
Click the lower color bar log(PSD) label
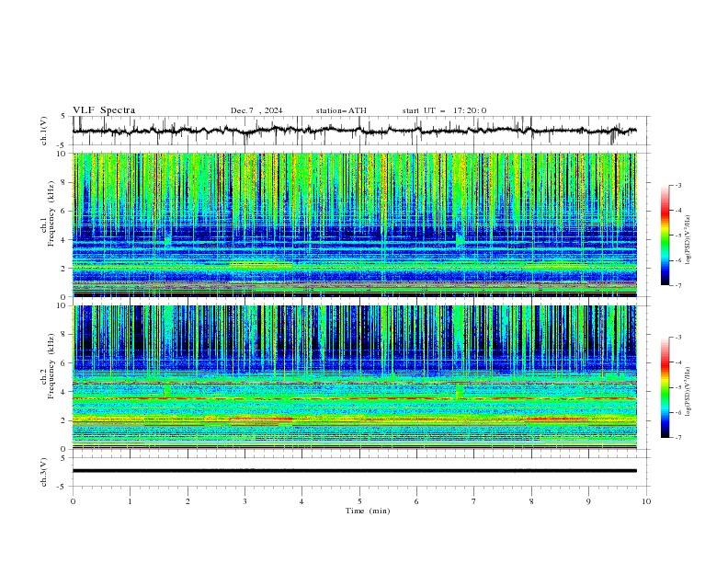tap(688, 392)
